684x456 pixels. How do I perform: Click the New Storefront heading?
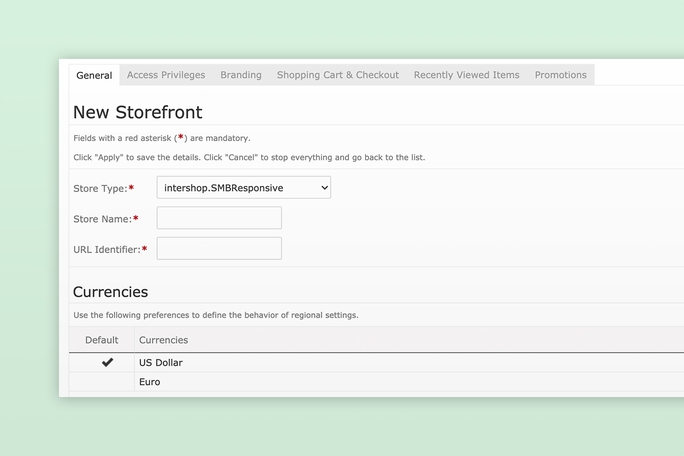(x=137, y=112)
